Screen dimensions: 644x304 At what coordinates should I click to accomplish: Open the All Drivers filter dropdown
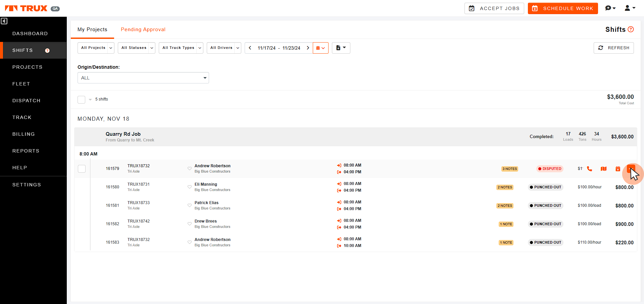pos(224,48)
